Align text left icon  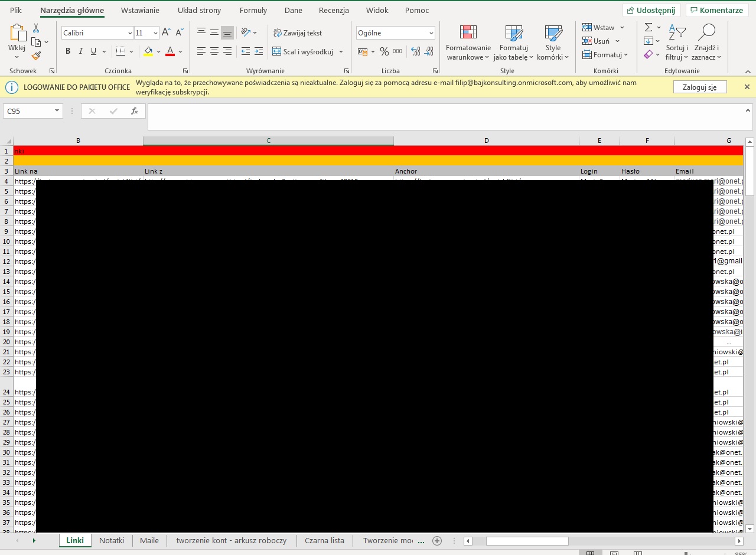[201, 51]
